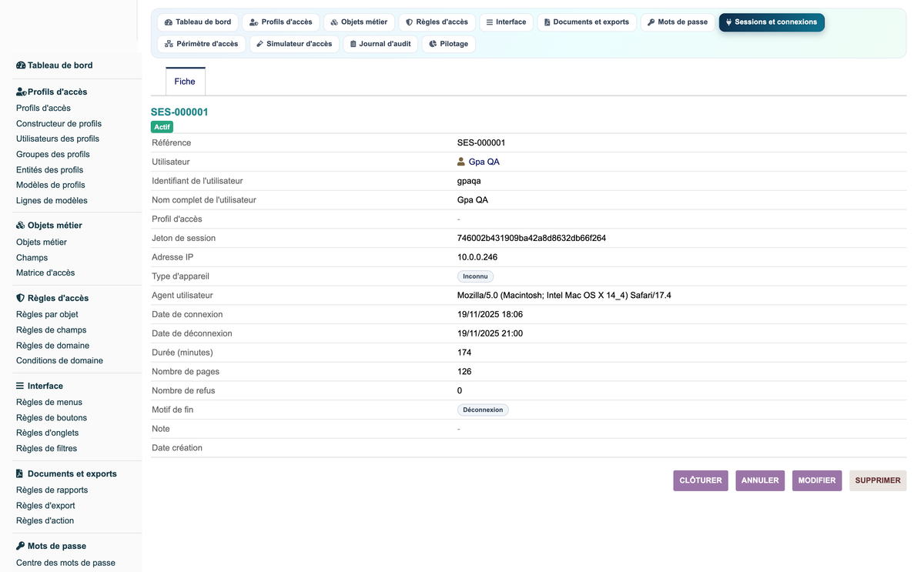Click the Tableau de bord sidebar heading
Viewport: 924px width, 572px height.
point(55,65)
